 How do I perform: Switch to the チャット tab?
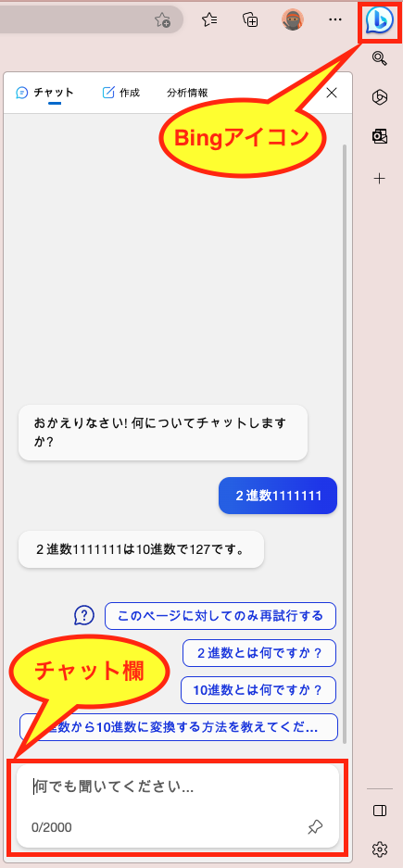45,93
